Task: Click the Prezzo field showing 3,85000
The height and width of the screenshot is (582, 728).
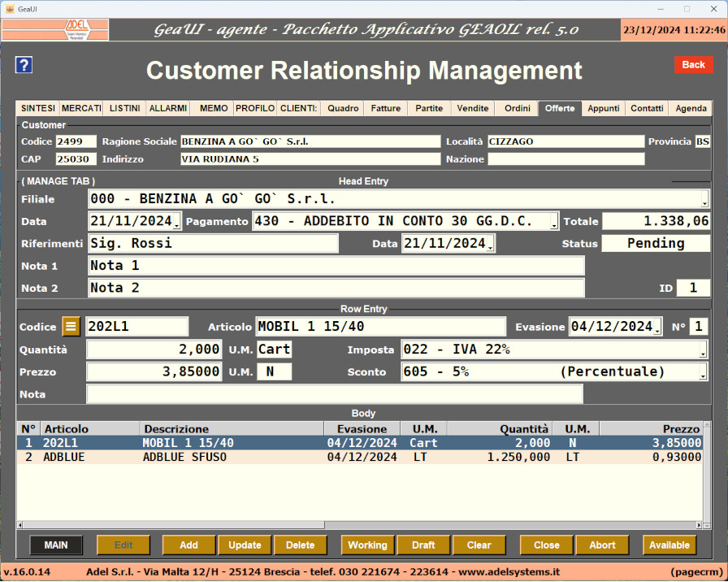Action: pyautogui.click(x=154, y=372)
